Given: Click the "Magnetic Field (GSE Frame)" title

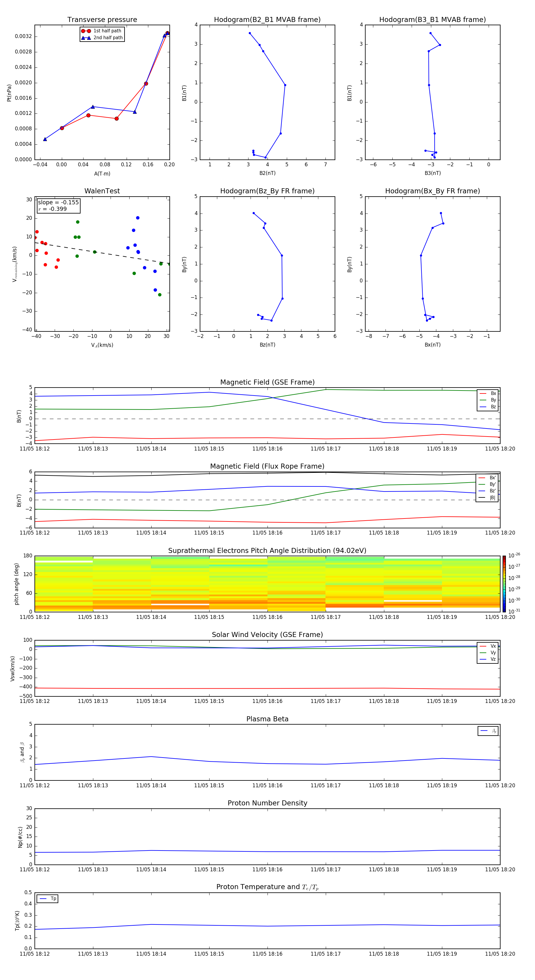Looking at the screenshot, I should (x=267, y=382).
